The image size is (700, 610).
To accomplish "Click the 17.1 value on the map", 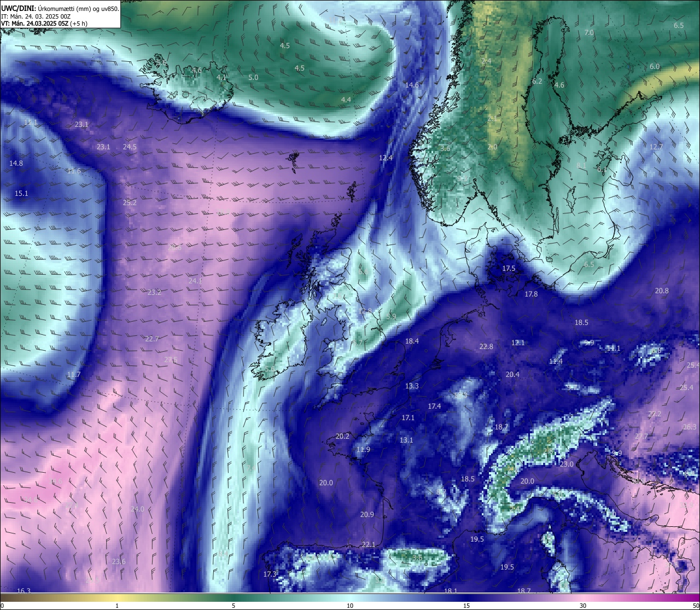I will click(x=408, y=417).
